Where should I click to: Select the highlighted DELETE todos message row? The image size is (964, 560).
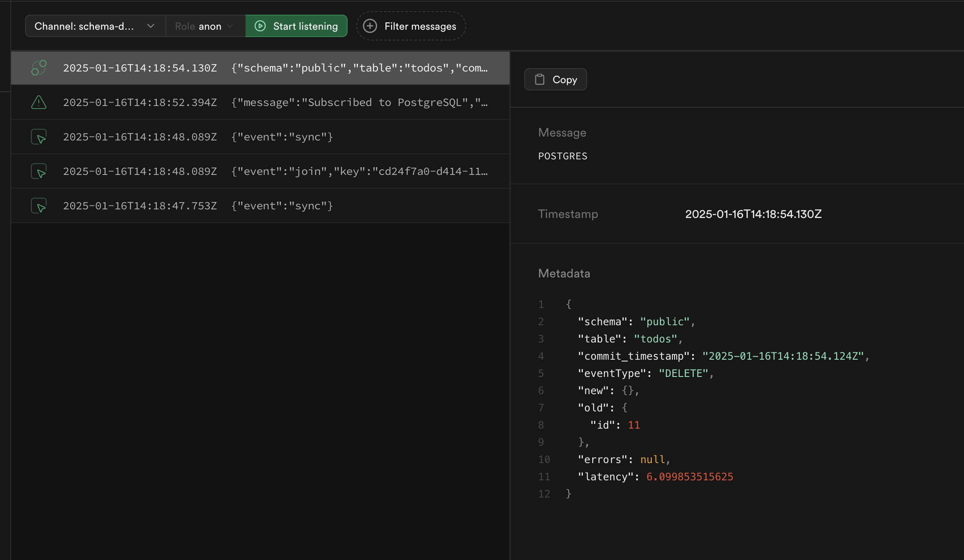click(x=258, y=68)
